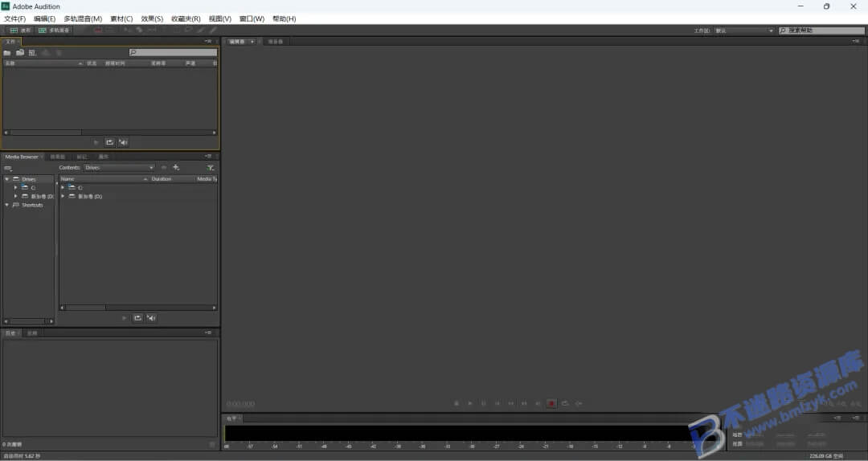Toggle loop playback in the Files panel

point(109,142)
